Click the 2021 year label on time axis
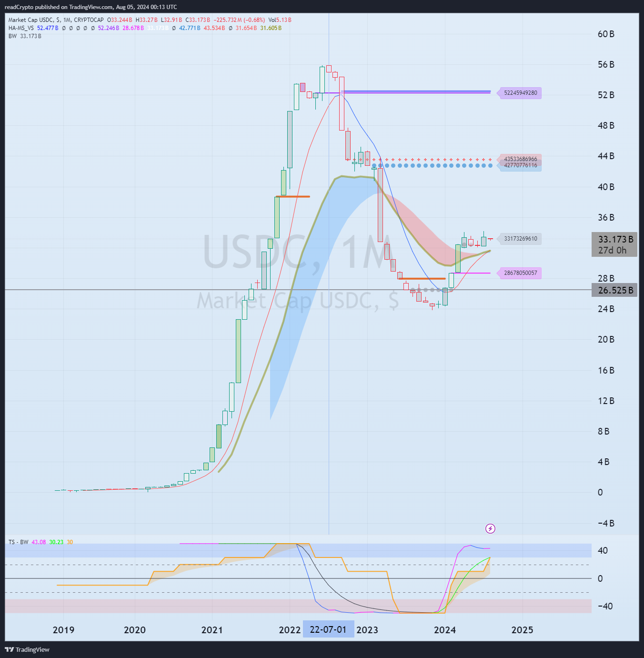644x658 pixels. point(212,630)
